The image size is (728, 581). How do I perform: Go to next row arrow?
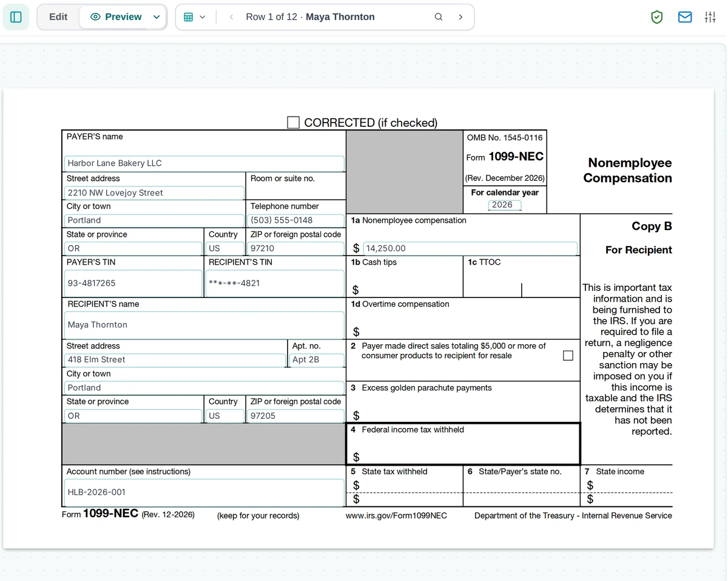(460, 17)
